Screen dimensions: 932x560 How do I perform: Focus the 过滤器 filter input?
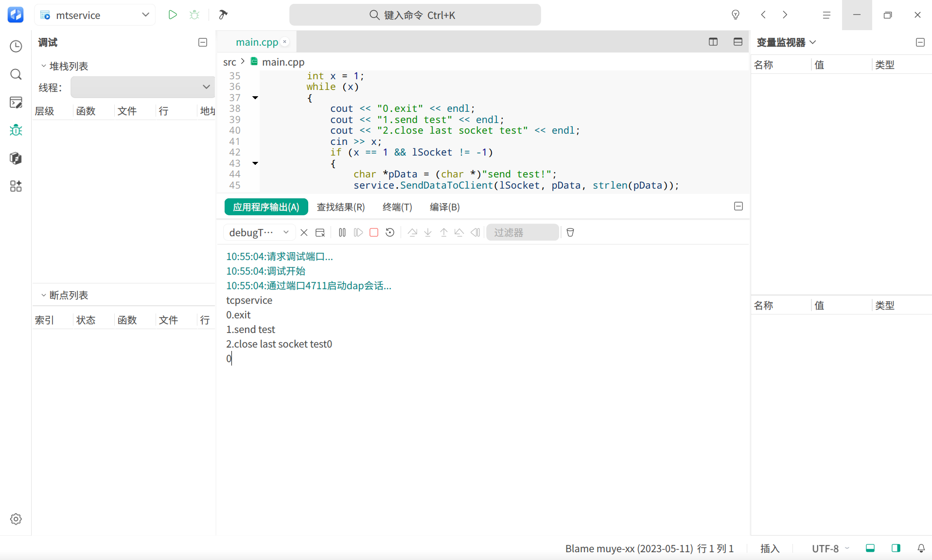(x=523, y=232)
